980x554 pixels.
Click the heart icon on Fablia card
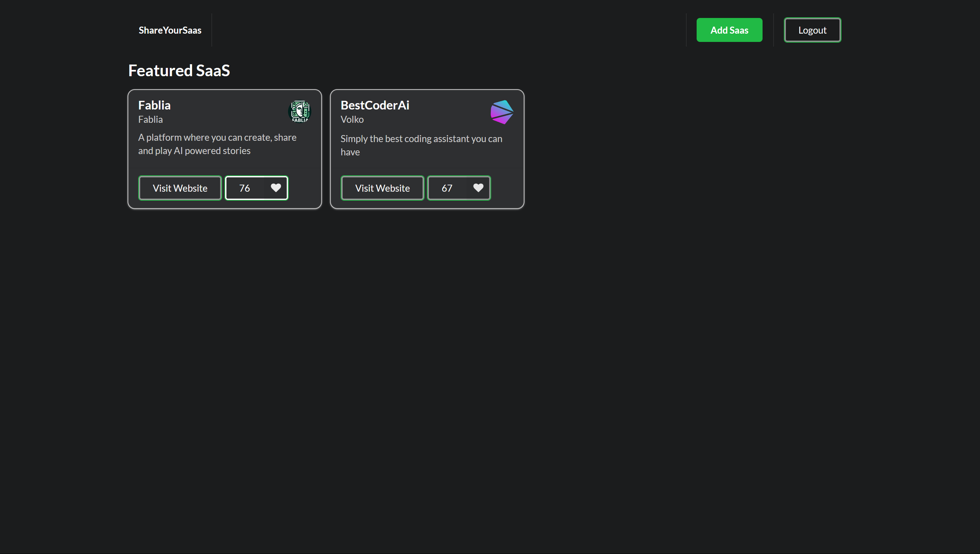coord(276,188)
